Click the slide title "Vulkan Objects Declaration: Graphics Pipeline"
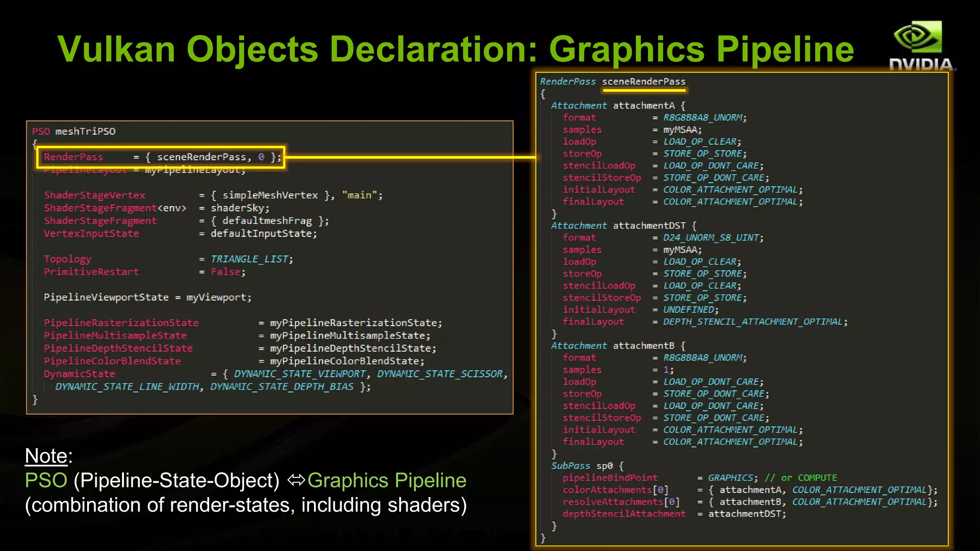980x551 pixels. (456, 49)
